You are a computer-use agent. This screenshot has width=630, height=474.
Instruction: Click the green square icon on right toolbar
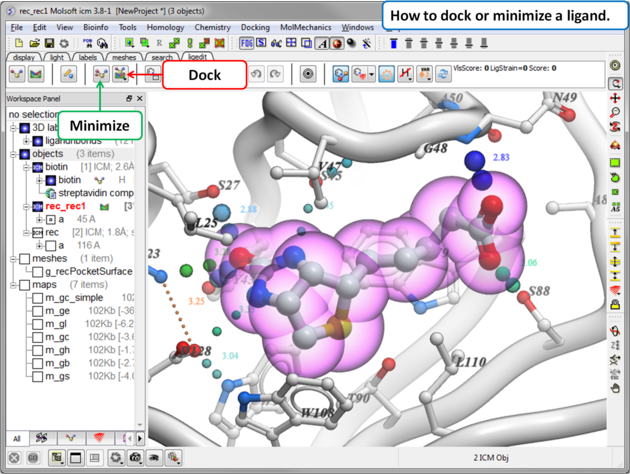coord(615,163)
